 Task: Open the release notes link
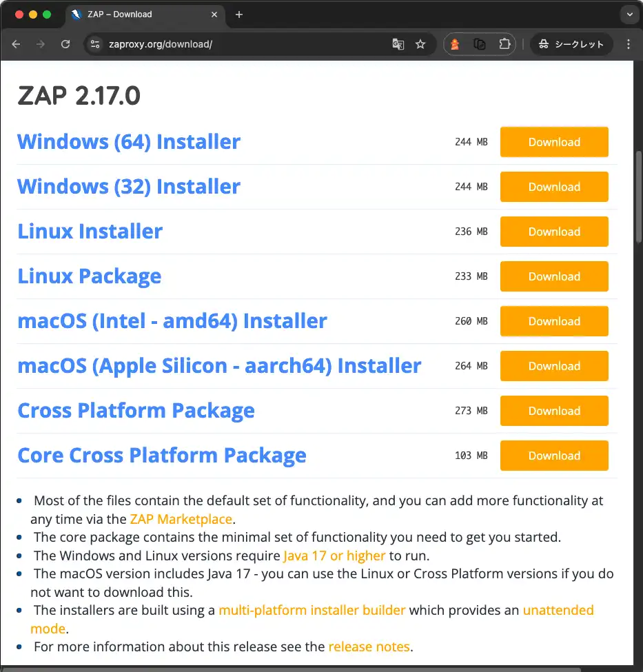point(369,646)
